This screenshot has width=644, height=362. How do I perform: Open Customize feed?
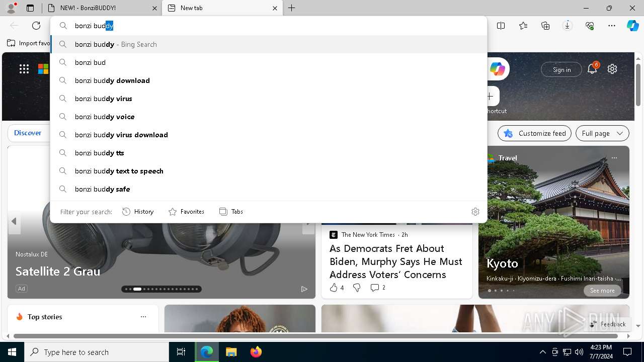(x=534, y=133)
